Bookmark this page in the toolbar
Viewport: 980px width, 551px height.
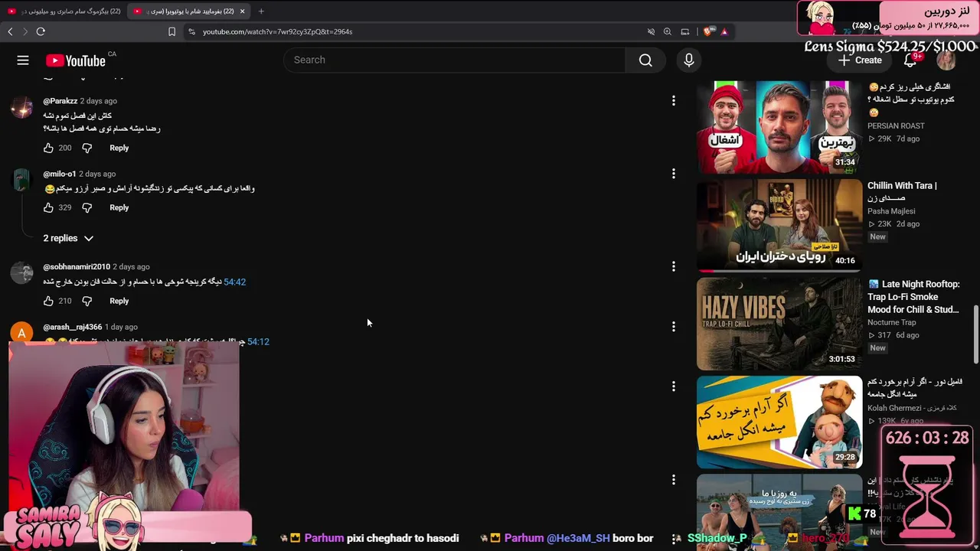point(171,31)
